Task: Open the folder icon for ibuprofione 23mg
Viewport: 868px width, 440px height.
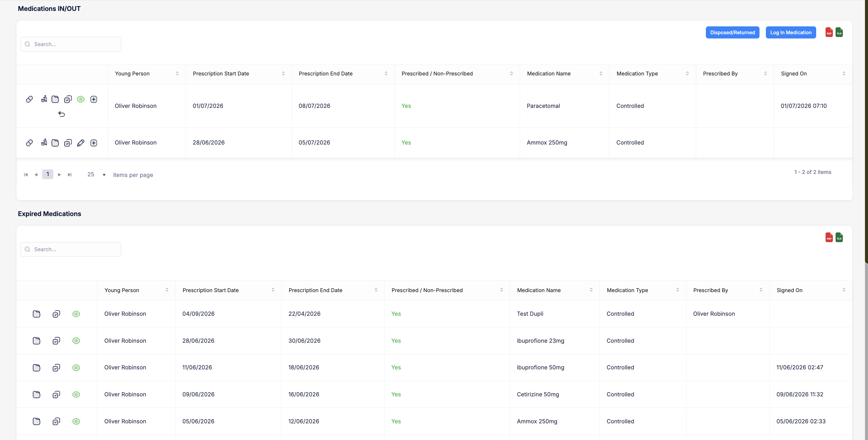Action: (36, 341)
